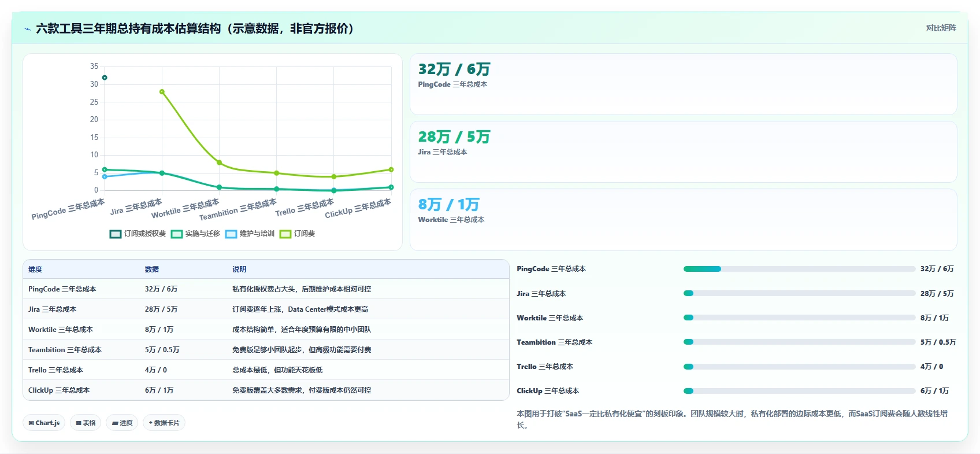Click the PingCode progress bar
This screenshot has width=980, height=454.
tap(799, 269)
